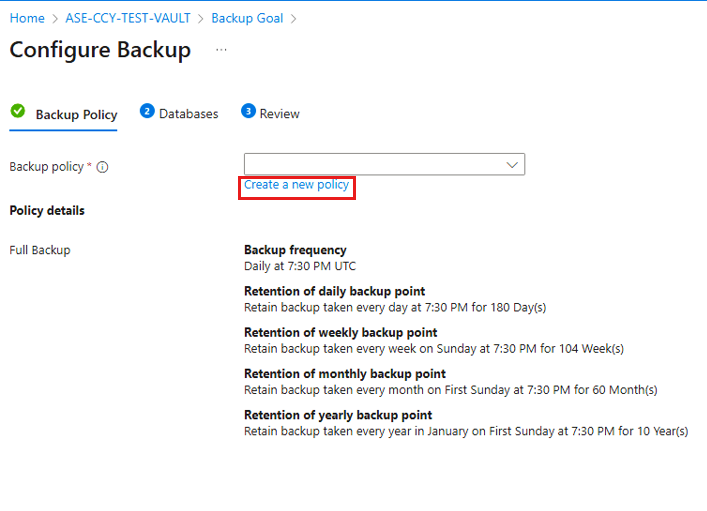Click the step 2 number badge
Viewport: 707px width, 511px height.
(x=147, y=112)
